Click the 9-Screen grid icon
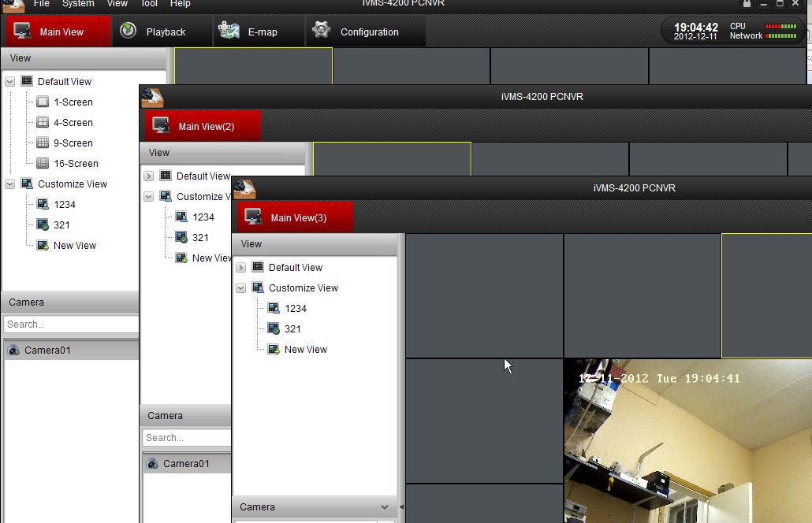 (x=43, y=143)
